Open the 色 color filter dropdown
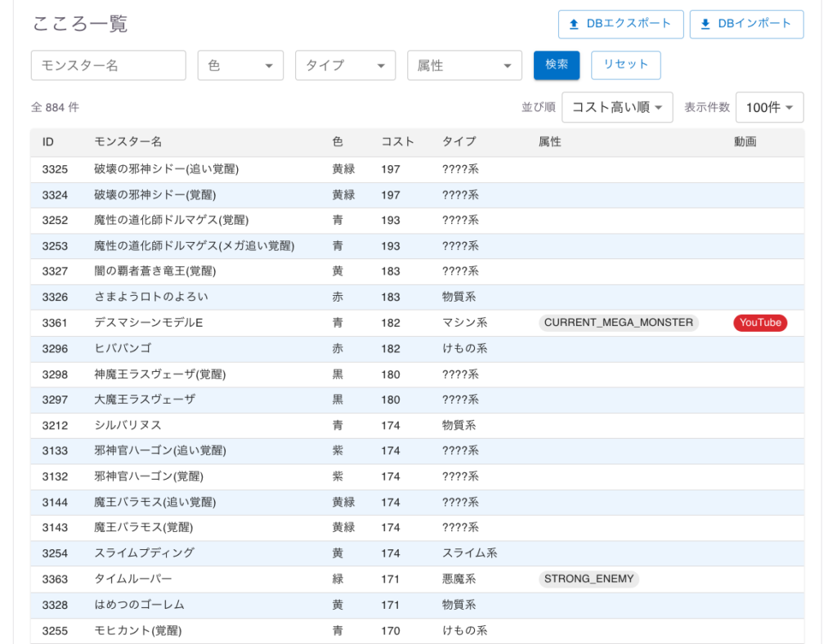Screen dimensions: 837x644 [x=240, y=65]
